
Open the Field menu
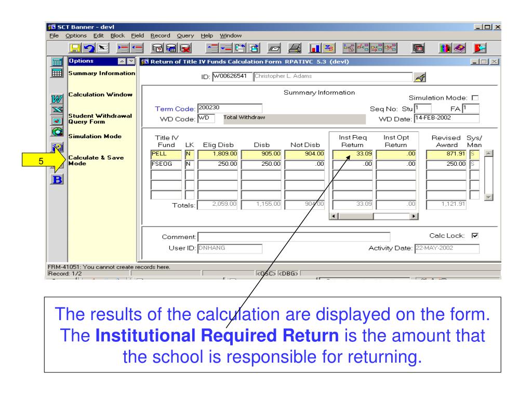[x=137, y=36]
